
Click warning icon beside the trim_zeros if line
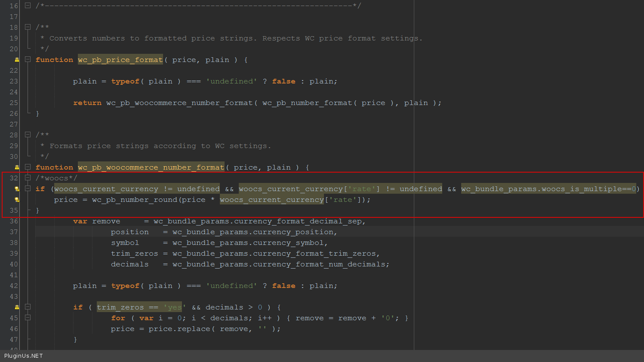pos(17,307)
